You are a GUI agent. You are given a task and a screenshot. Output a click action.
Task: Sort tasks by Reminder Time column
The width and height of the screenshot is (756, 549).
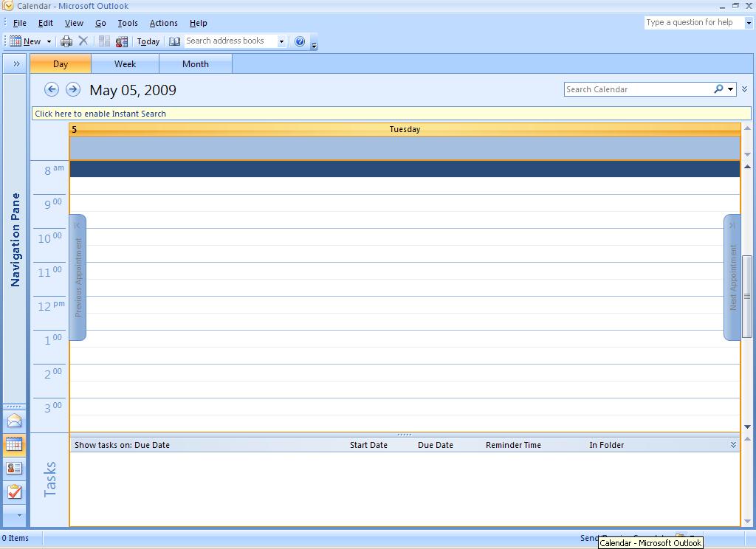[513, 445]
